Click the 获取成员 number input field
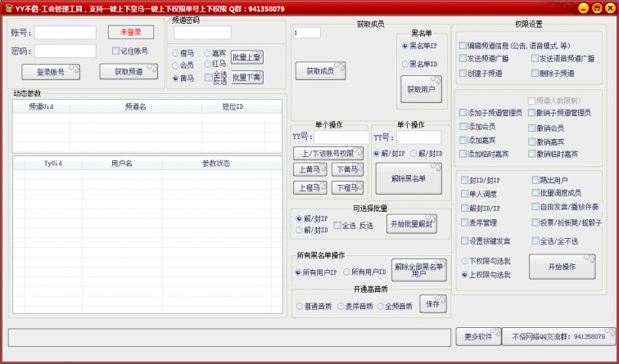The height and width of the screenshot is (364, 619). tap(307, 33)
